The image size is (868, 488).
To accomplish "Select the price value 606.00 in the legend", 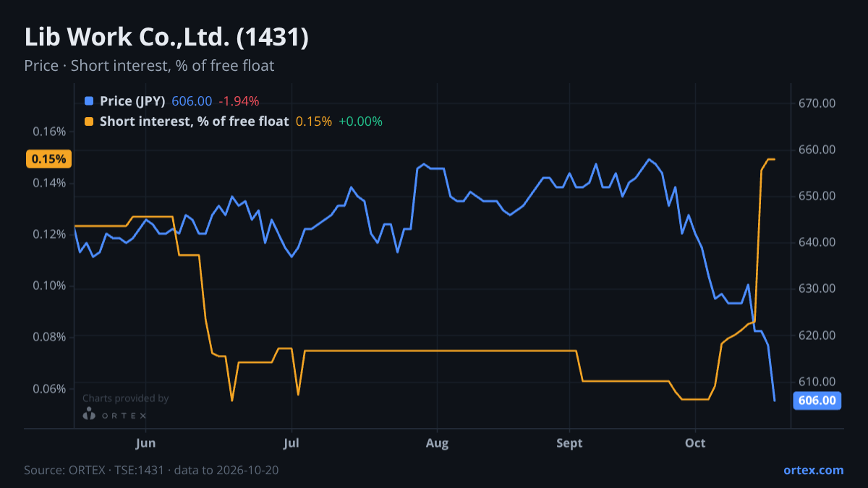I will coord(192,101).
